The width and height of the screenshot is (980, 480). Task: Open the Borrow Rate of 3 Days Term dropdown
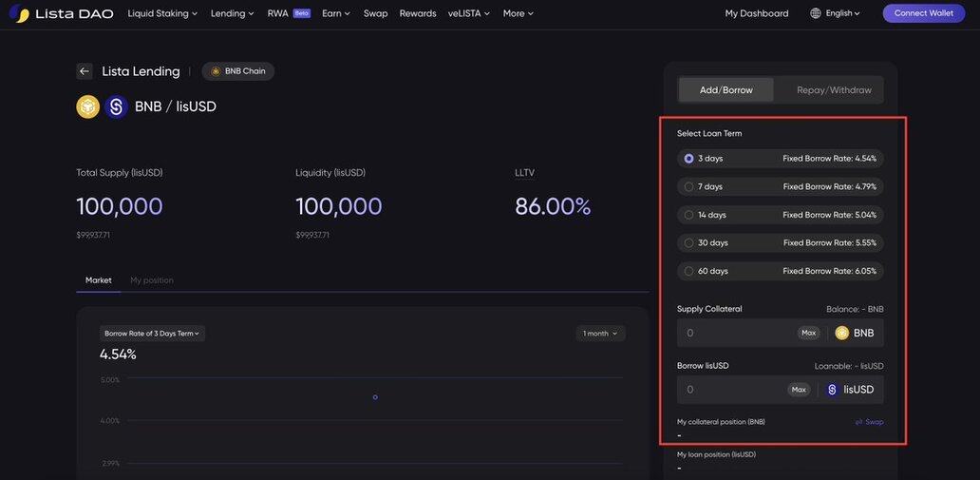coord(152,334)
